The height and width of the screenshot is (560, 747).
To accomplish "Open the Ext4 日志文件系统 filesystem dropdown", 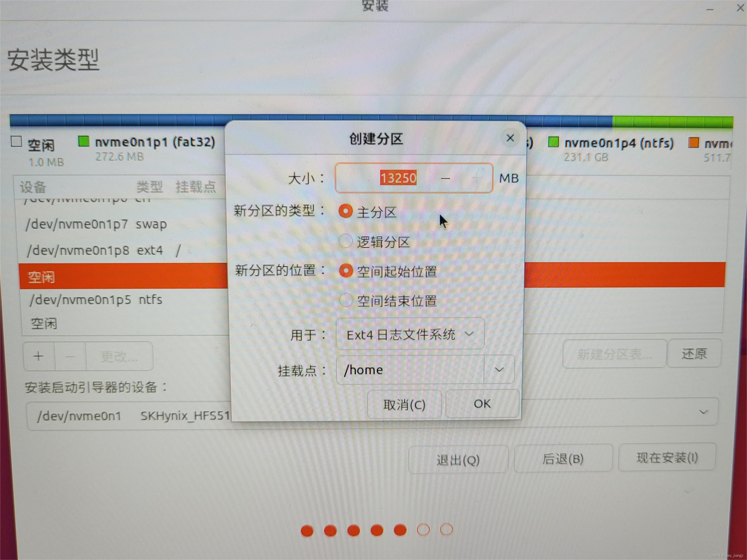I will click(410, 335).
